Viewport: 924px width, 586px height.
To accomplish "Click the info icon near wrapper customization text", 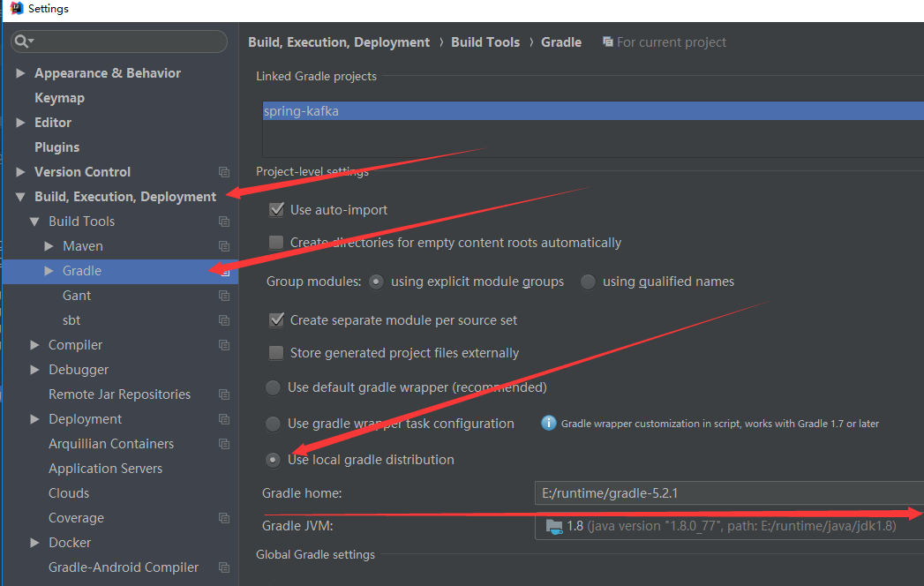I will pos(548,424).
